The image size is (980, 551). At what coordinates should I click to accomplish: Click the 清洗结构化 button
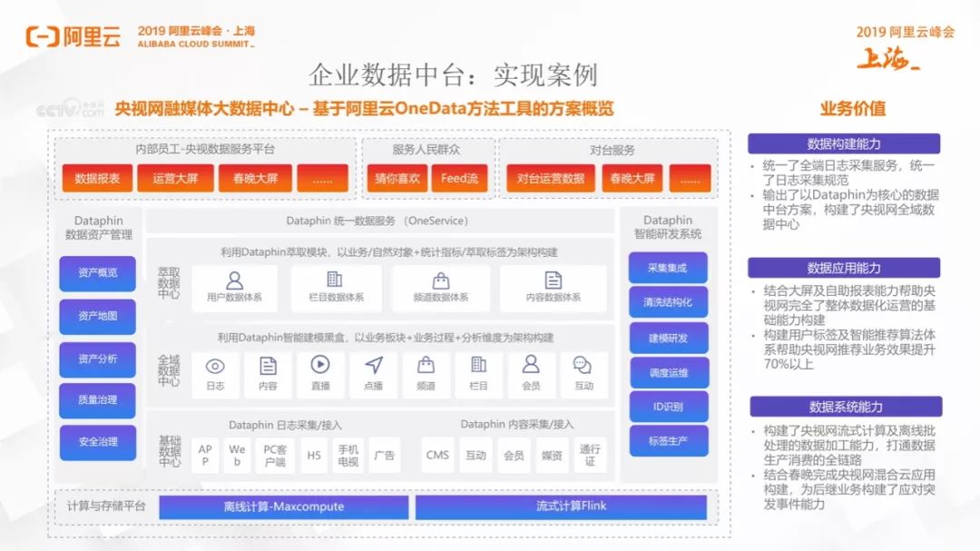tap(669, 302)
